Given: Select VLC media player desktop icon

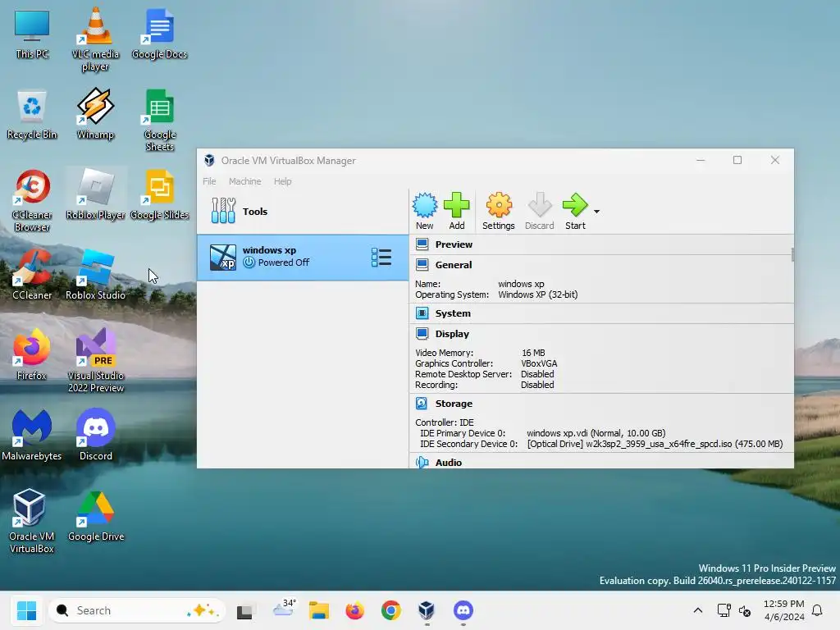Looking at the screenshot, I should click(x=95, y=39).
